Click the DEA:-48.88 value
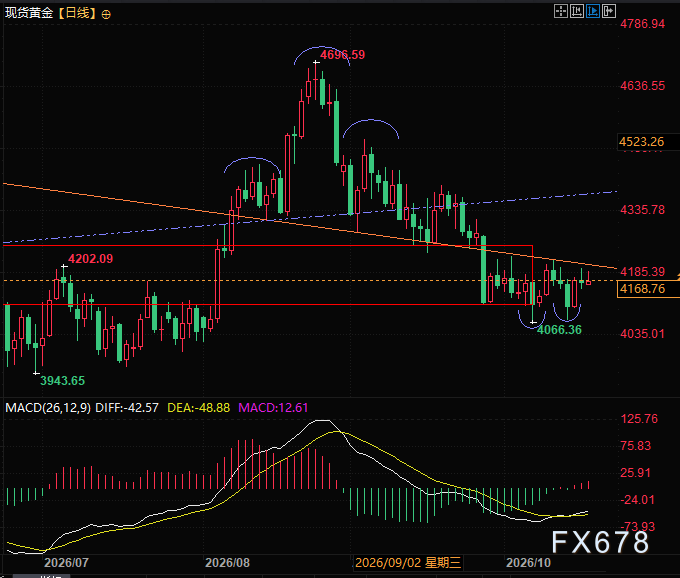 [199, 408]
